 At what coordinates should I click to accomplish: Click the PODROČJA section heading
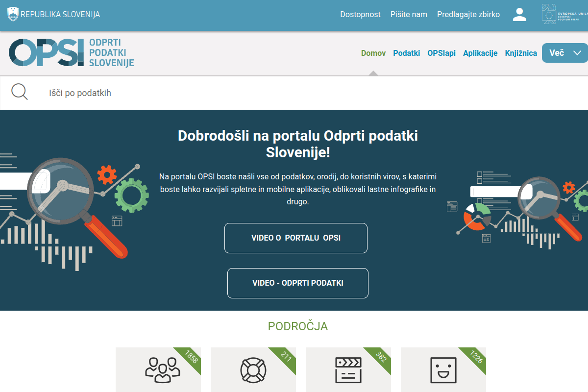(x=298, y=326)
